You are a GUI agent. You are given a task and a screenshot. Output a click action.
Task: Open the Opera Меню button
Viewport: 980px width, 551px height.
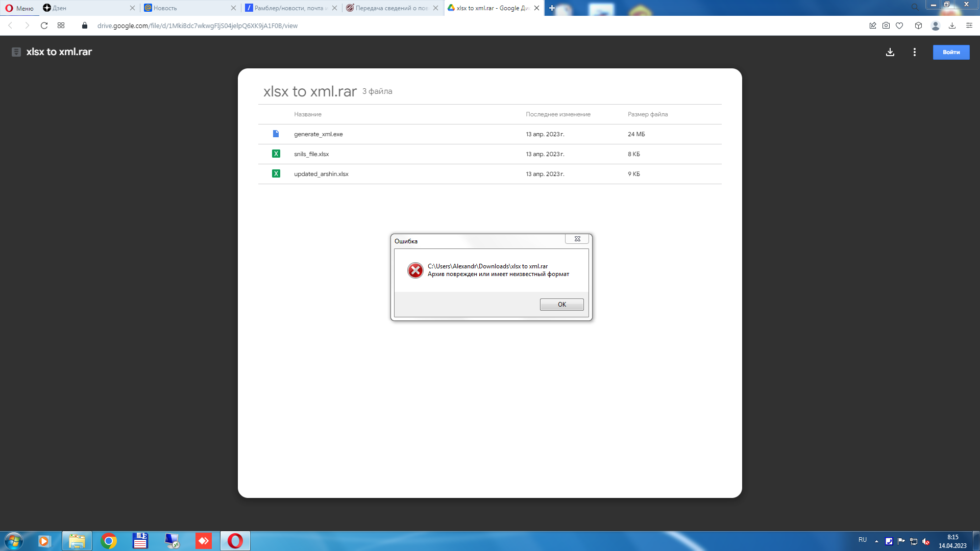click(x=19, y=8)
